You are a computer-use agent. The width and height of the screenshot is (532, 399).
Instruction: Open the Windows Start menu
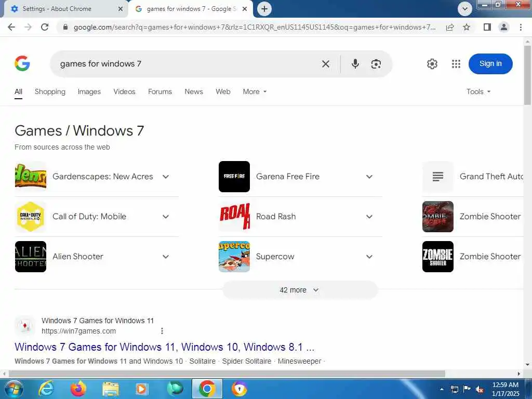pyautogui.click(x=14, y=389)
